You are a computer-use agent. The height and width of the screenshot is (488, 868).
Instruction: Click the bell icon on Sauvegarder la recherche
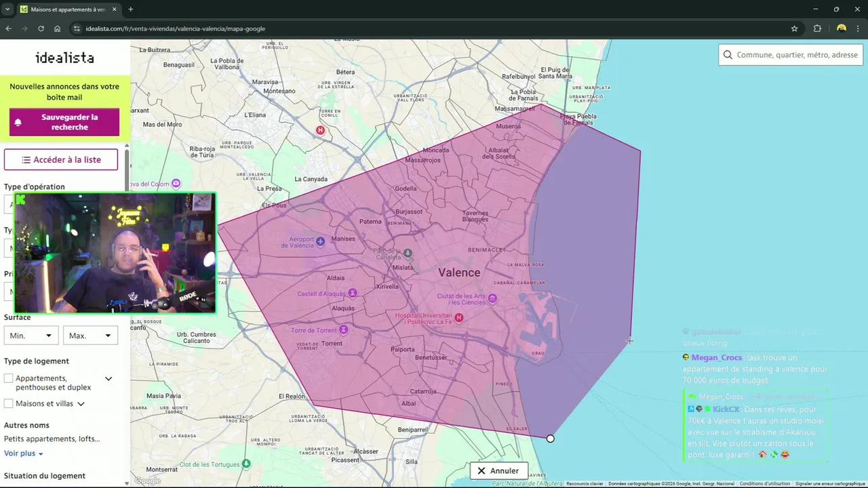(18, 122)
